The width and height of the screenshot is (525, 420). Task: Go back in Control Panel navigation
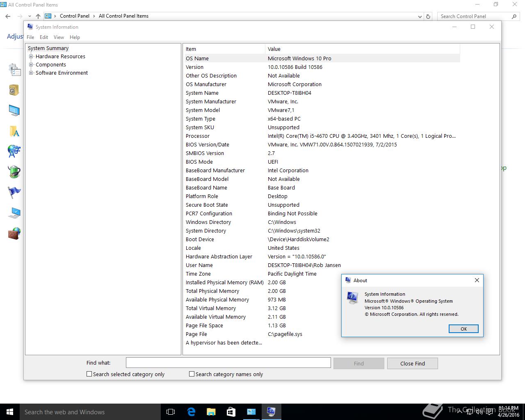[x=8, y=16]
